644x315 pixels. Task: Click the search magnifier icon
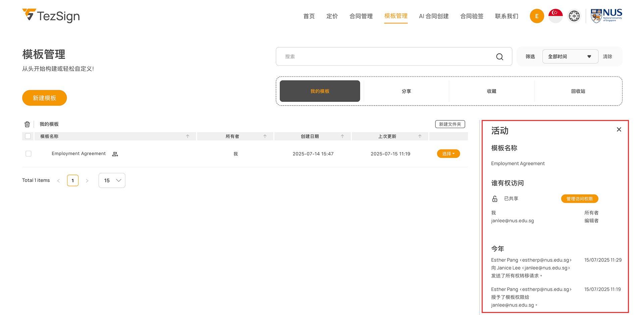pos(499,57)
